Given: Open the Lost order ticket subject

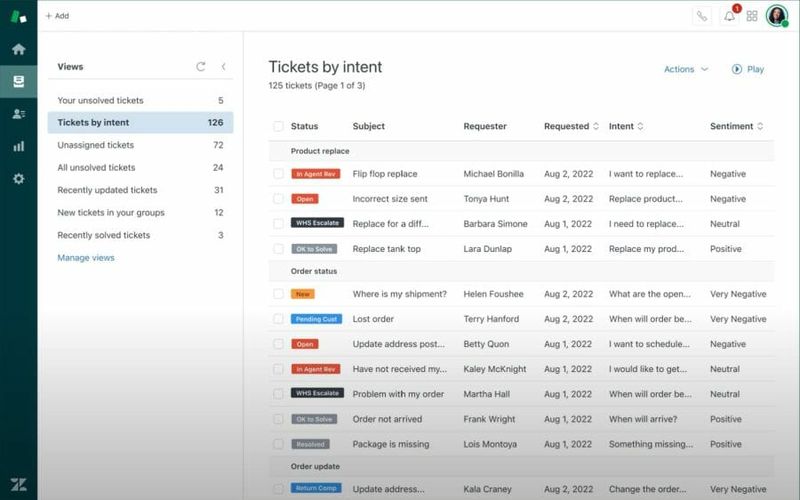Looking at the screenshot, I should [373, 319].
